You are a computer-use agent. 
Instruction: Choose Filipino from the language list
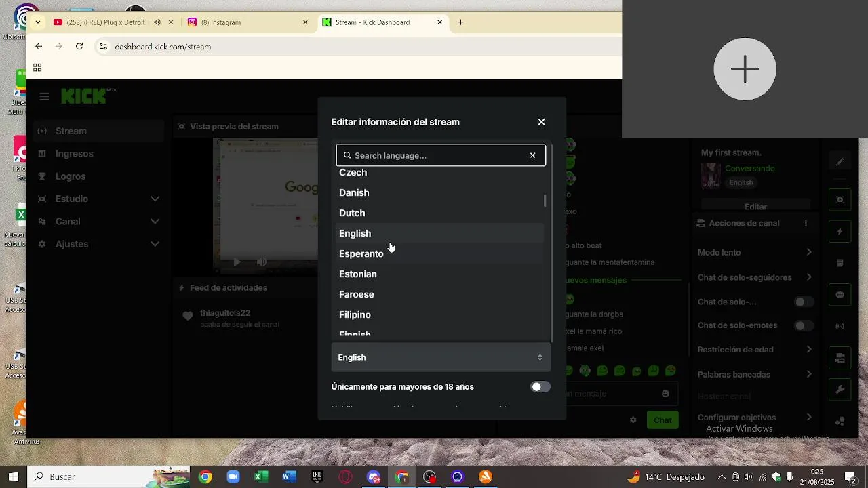pyautogui.click(x=440, y=314)
